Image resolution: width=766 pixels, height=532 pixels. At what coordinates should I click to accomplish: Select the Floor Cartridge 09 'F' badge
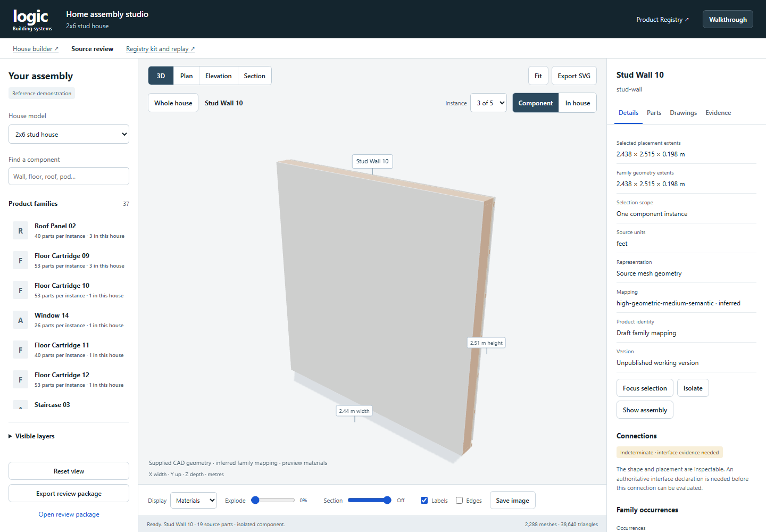click(20, 261)
